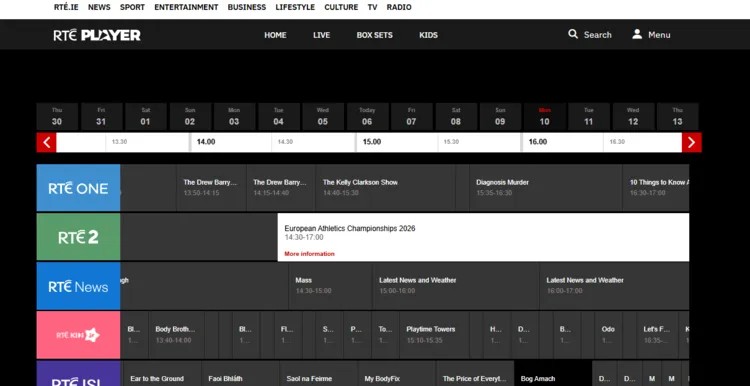Screen dimensions: 750x386
Task: Click the 15.00 time marker
Action: tap(372, 142)
